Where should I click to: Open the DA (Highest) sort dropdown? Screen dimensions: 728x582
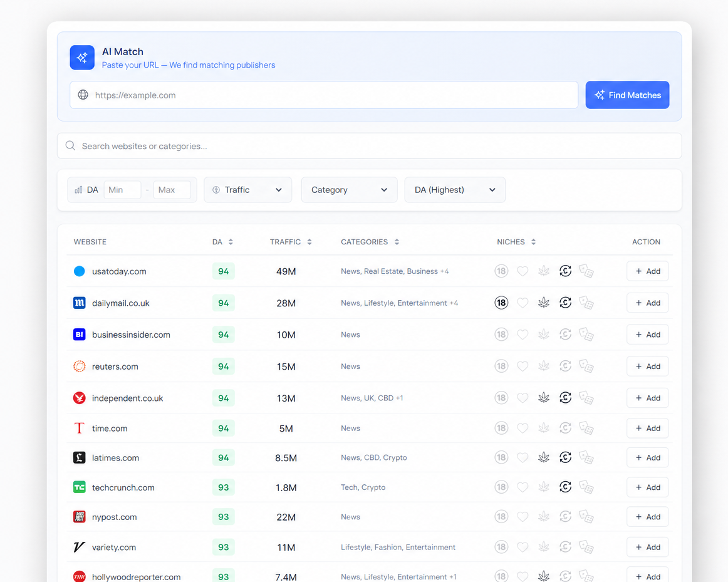[455, 190]
